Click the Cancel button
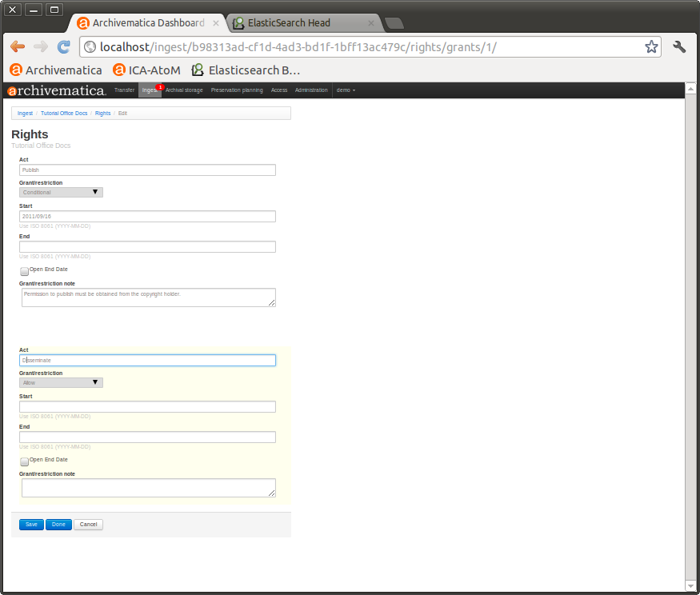This screenshot has height=595, width=700. click(x=88, y=525)
